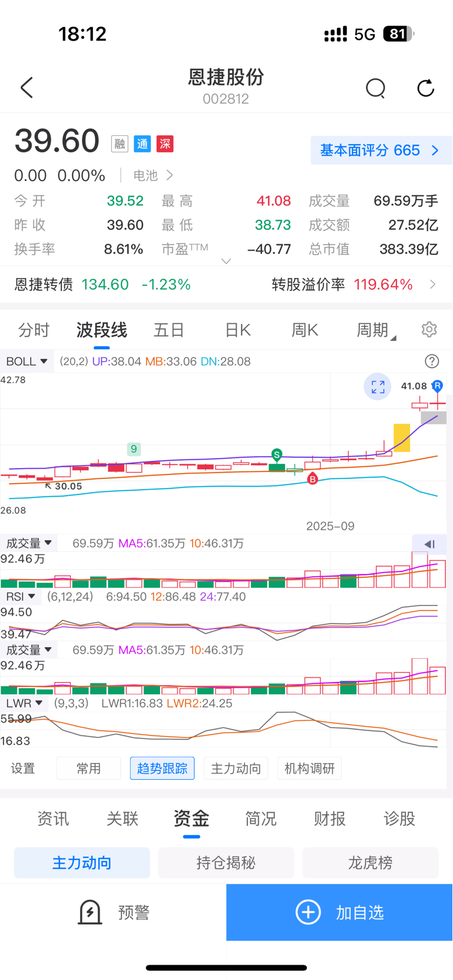Tap 加自选 to add to watchlist
Viewport: 453px width, 980px height.
coord(340,912)
